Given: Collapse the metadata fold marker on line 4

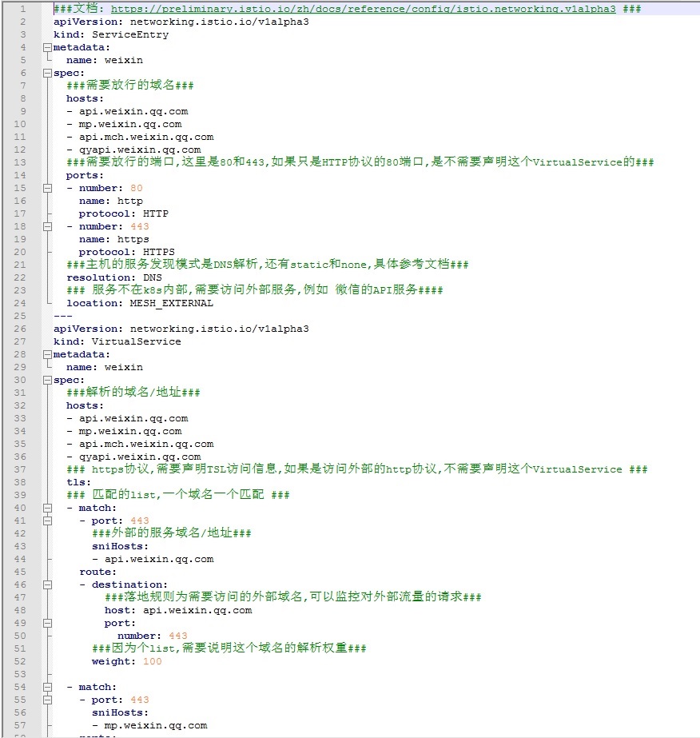Looking at the screenshot, I should (x=48, y=47).
